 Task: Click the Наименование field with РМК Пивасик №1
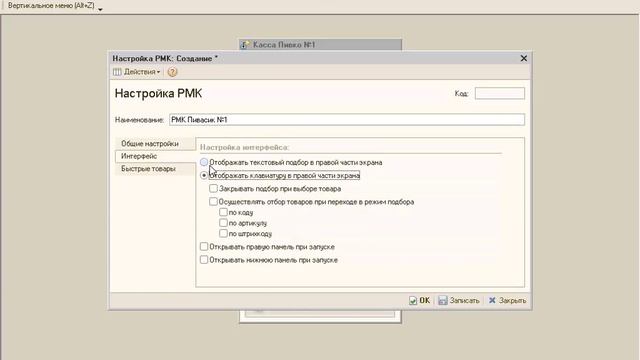(347, 120)
